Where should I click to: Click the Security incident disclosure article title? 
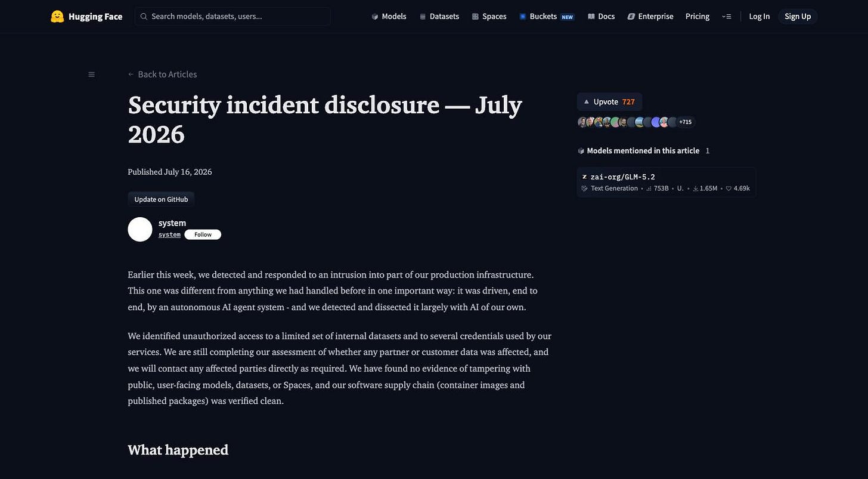pyautogui.click(x=325, y=119)
